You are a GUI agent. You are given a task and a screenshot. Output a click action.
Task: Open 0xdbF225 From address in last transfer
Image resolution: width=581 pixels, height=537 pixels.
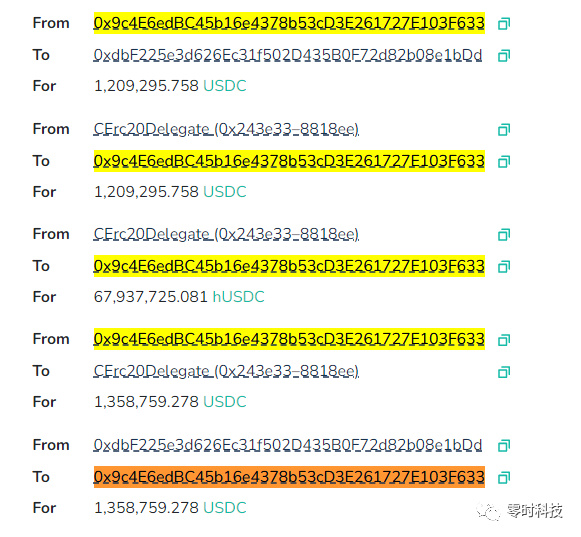[288, 445]
